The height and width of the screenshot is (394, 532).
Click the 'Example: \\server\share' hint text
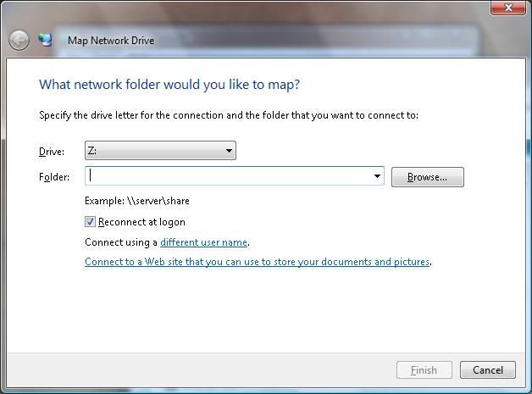coord(137,201)
